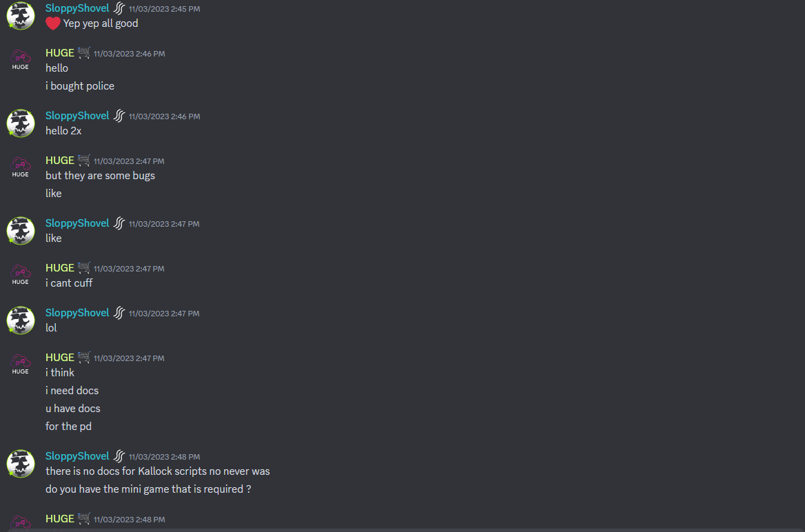
Task: Click the message "for the pd"
Action: pyautogui.click(x=68, y=426)
